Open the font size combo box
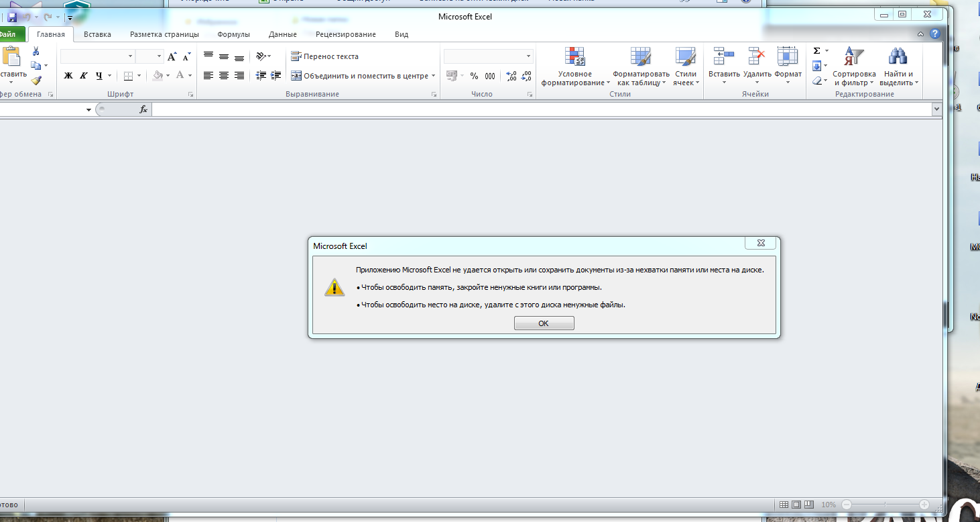 click(x=149, y=56)
